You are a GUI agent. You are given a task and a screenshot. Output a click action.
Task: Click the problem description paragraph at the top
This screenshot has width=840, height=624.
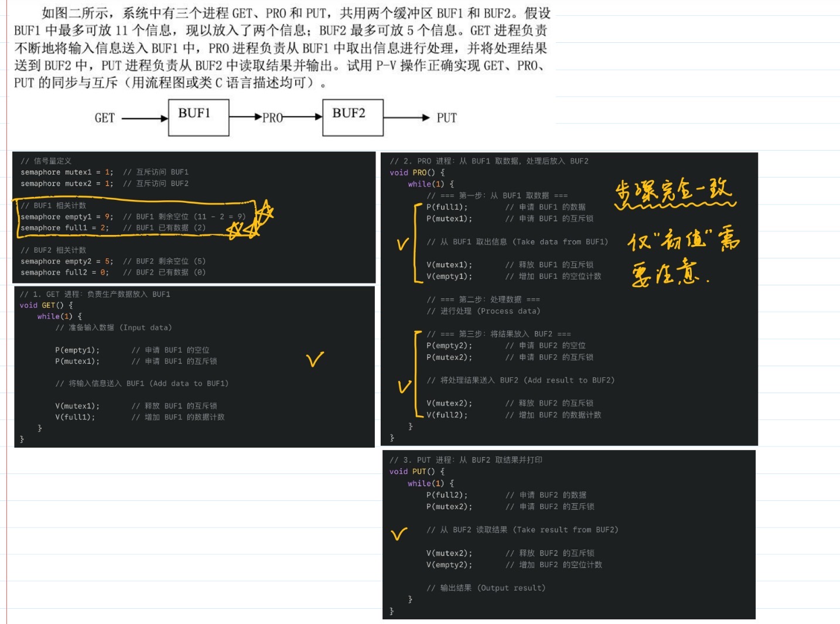tap(281, 48)
